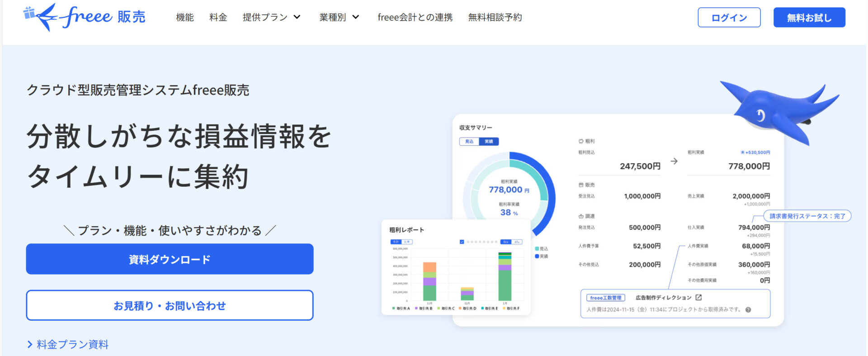This screenshot has width=868, height=356.
Task: Click the piggy bank icon beside 粗利
Action: click(581, 141)
